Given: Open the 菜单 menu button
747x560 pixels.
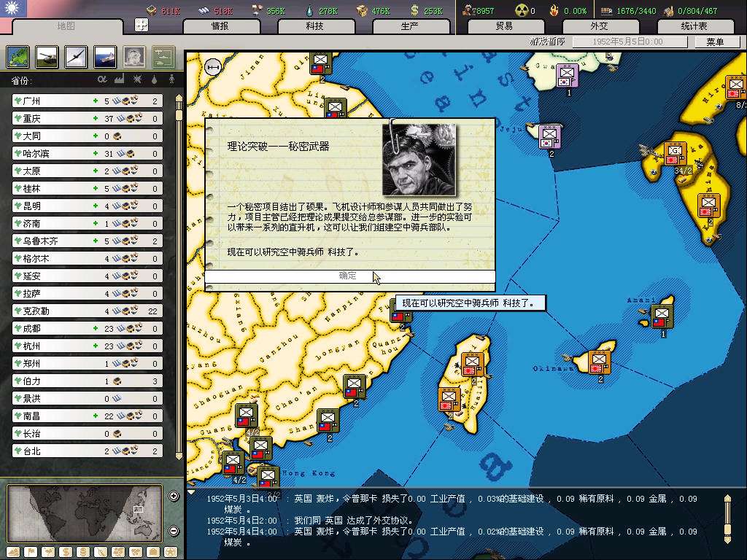Looking at the screenshot, I should tap(714, 42).
